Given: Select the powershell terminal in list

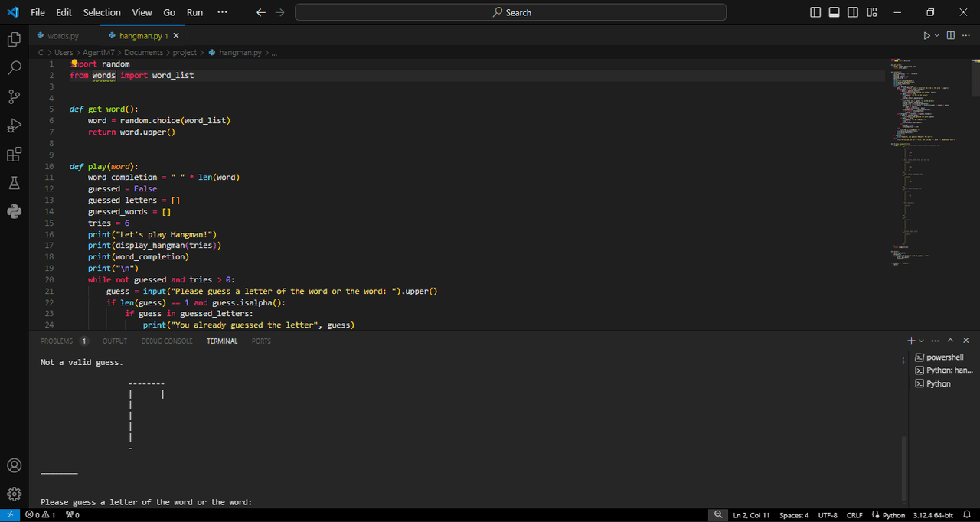Looking at the screenshot, I should [944, 357].
